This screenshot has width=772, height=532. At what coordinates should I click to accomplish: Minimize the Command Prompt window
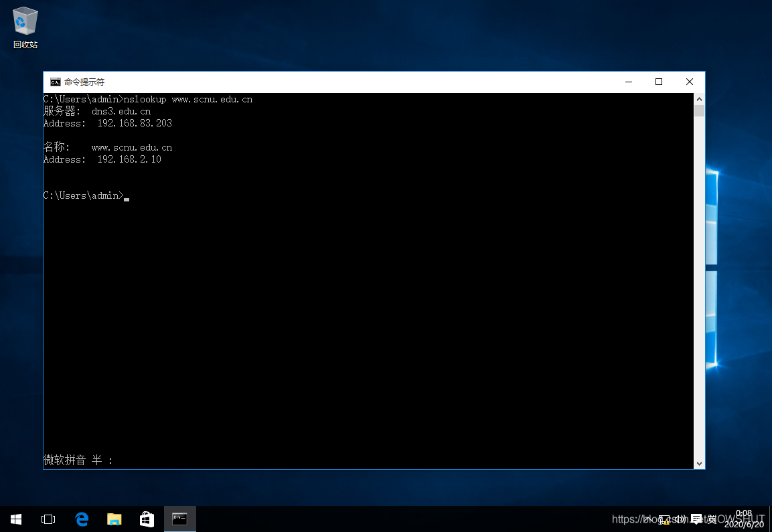[x=628, y=82]
